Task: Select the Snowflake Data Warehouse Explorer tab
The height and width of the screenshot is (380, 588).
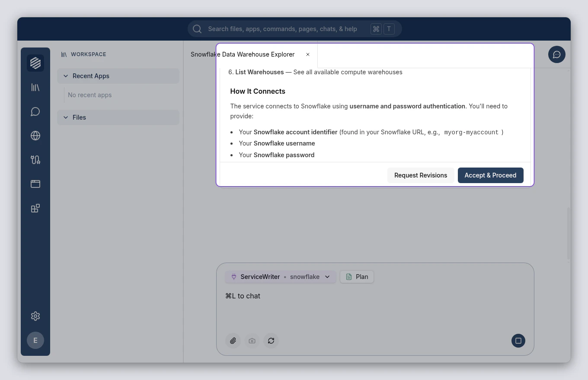Action: click(x=243, y=54)
